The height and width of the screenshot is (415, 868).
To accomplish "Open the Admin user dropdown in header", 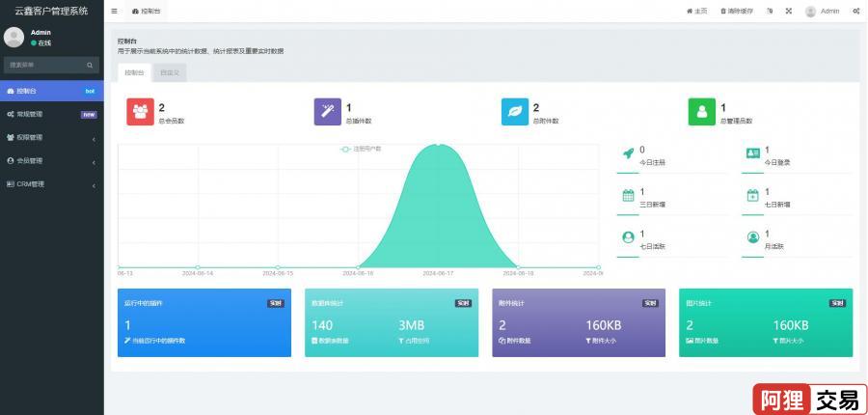I will [x=823, y=11].
